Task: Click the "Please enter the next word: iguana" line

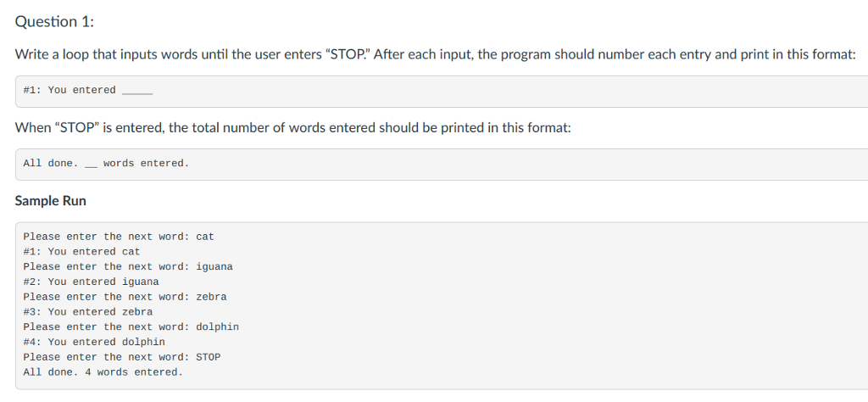Action: [128, 266]
